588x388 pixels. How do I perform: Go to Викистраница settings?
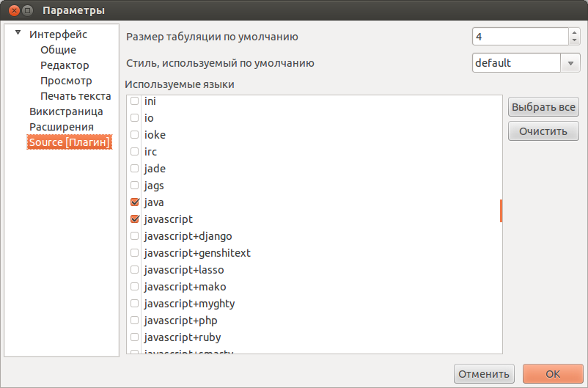pyautogui.click(x=66, y=111)
